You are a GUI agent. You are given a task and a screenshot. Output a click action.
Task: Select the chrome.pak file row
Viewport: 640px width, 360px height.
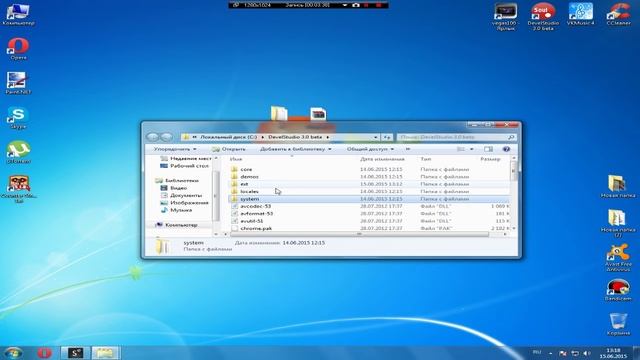tap(368, 228)
